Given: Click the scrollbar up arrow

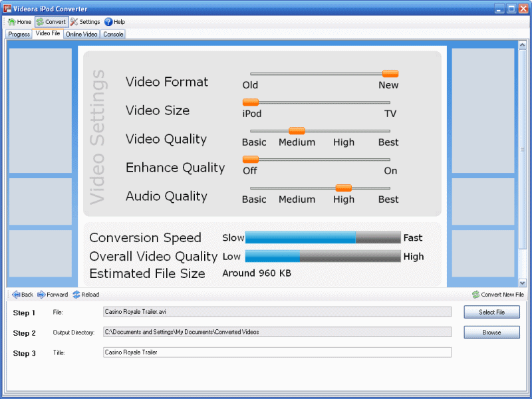Looking at the screenshot, I should click(522, 45).
